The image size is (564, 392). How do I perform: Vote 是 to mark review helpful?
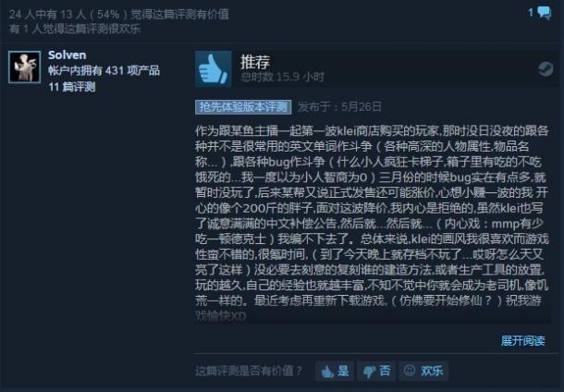[x=335, y=371]
